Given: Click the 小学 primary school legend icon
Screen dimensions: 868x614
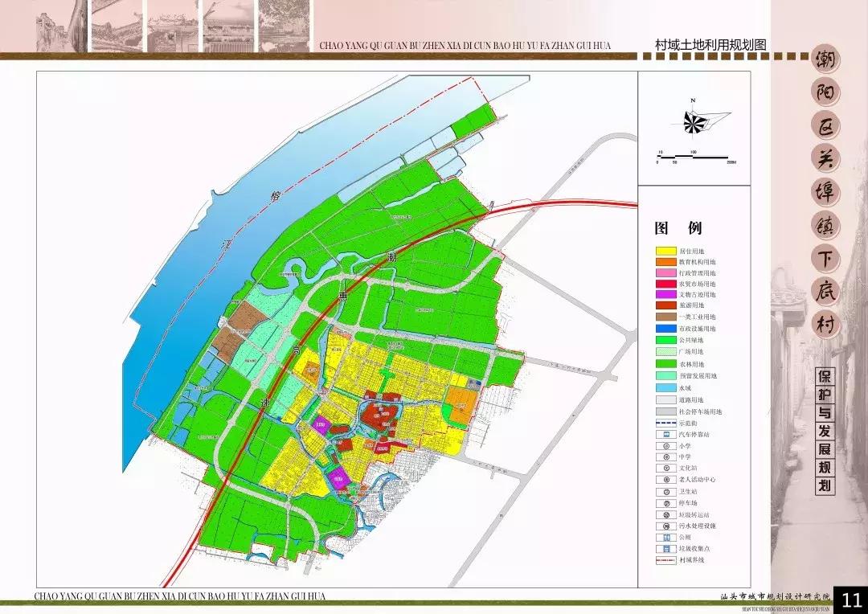Looking at the screenshot, I should 666,446.
